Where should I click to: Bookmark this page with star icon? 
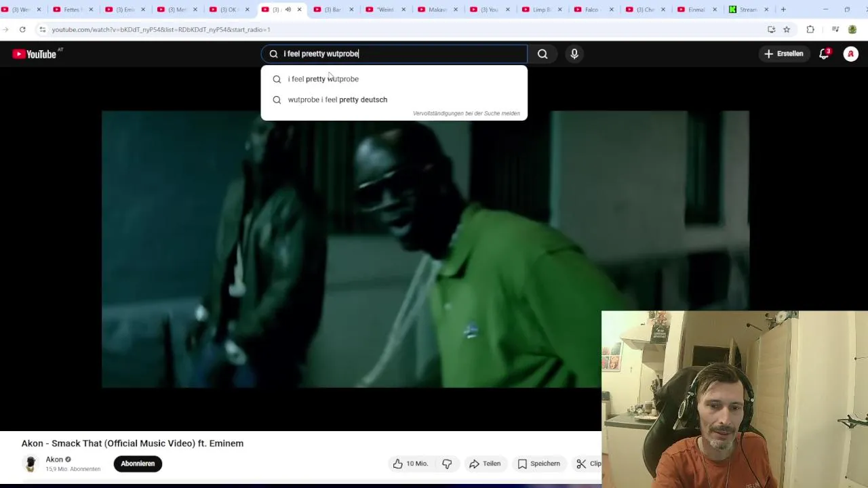787,30
